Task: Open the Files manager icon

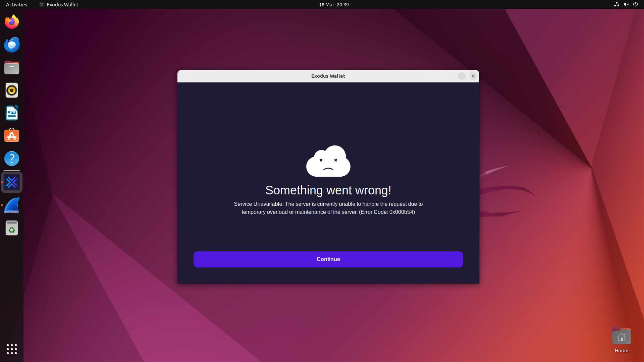Action: (x=12, y=68)
